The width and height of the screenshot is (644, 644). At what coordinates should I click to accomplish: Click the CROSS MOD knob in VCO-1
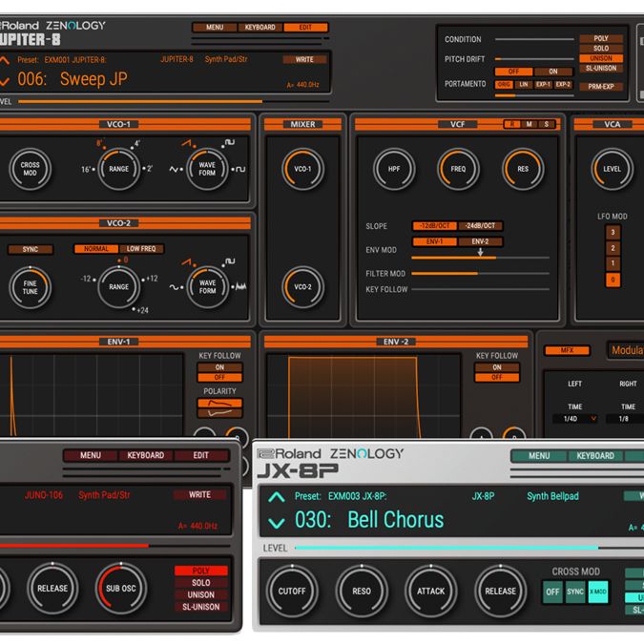30,169
